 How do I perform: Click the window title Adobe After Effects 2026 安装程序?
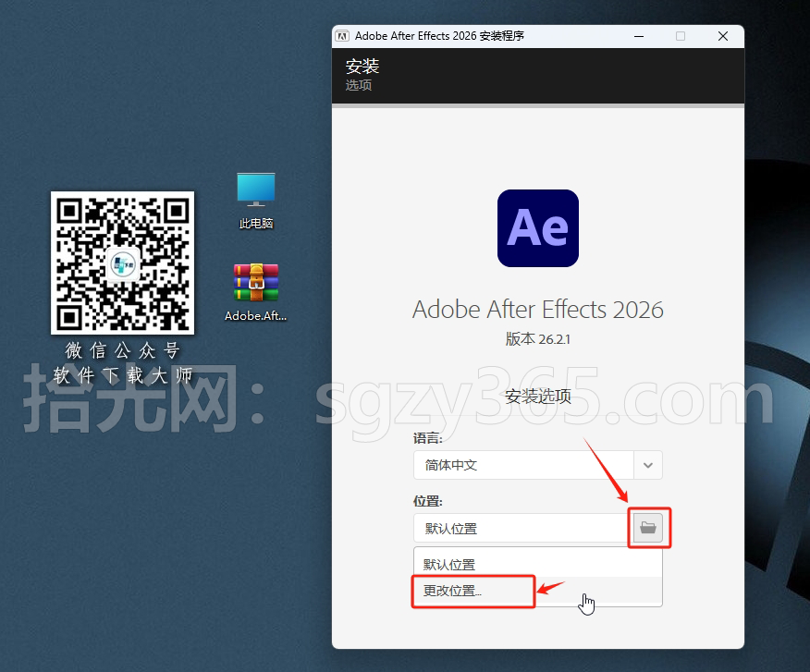coord(439,36)
